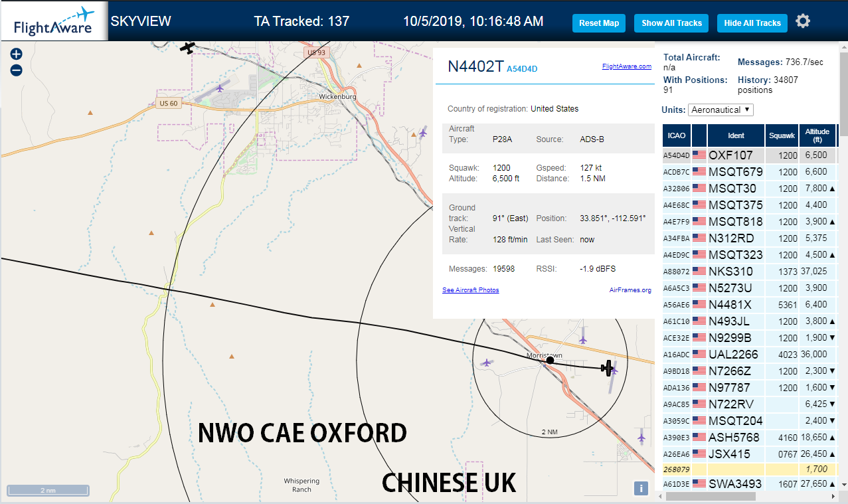Select the black aircraft near Morristown
The image size is (848, 504).
(x=607, y=367)
